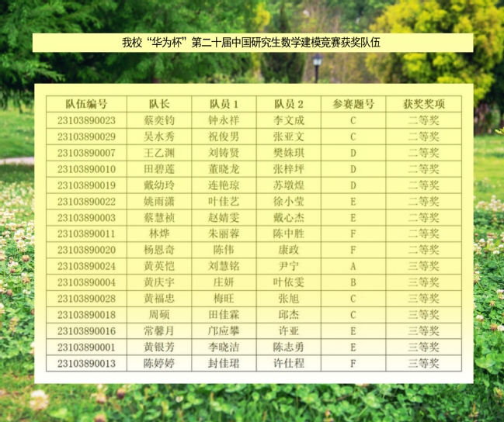Select the 队伍编号 column header
Image resolution: width=504 pixels, height=422 pixels.
click(86, 104)
